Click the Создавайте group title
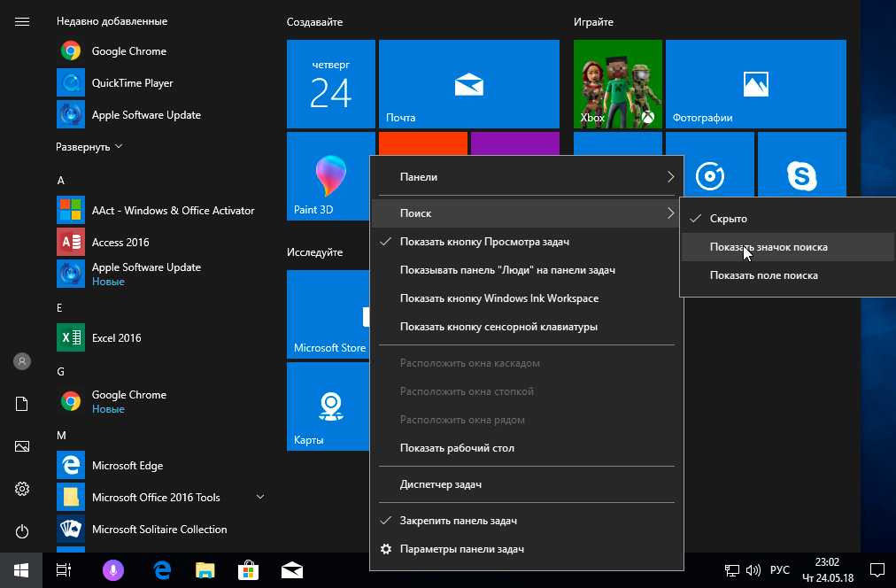This screenshot has height=588, width=896. point(315,22)
